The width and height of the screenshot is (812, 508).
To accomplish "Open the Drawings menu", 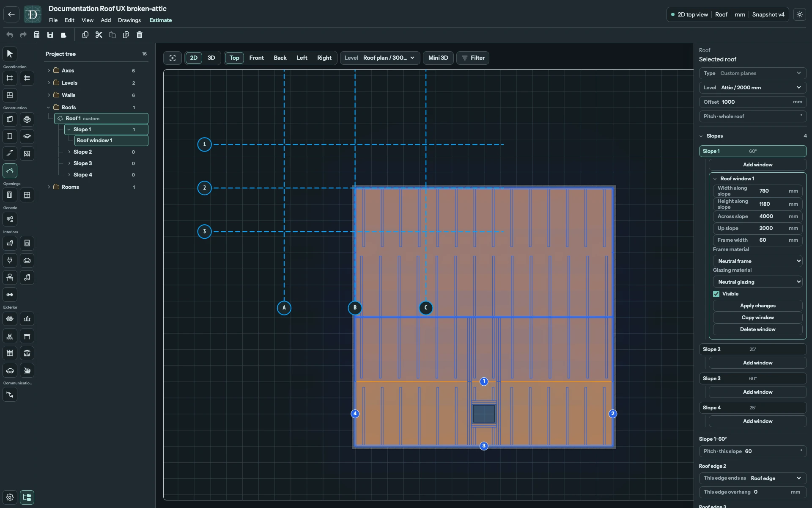I will (x=129, y=20).
